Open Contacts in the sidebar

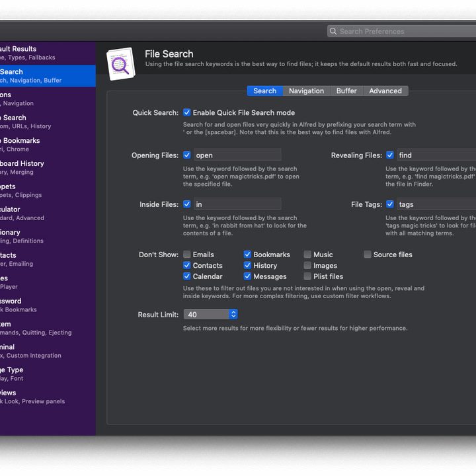(48, 259)
